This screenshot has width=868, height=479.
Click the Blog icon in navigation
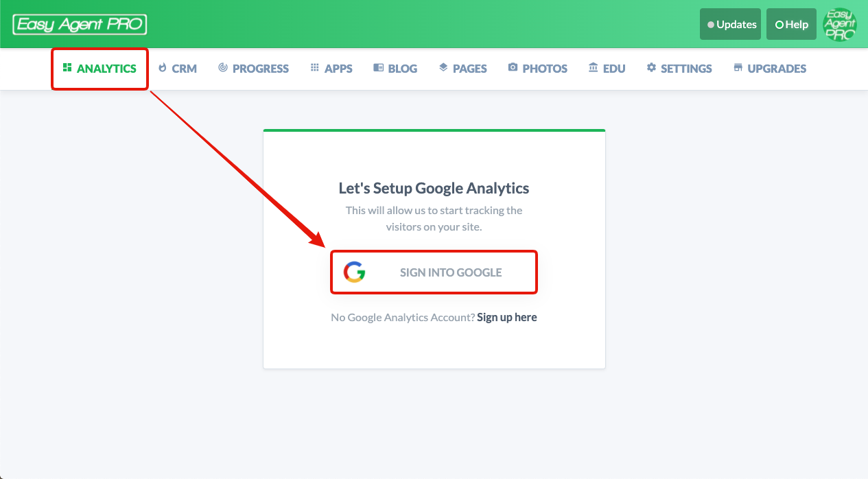[378, 68]
